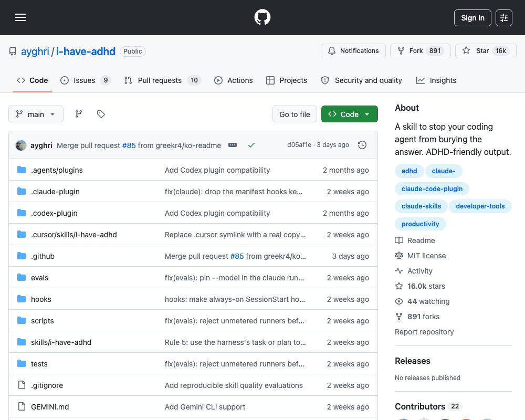This screenshot has width=525, height=420.
Task: Select the developer-tools topic tag
Action: click(480, 206)
